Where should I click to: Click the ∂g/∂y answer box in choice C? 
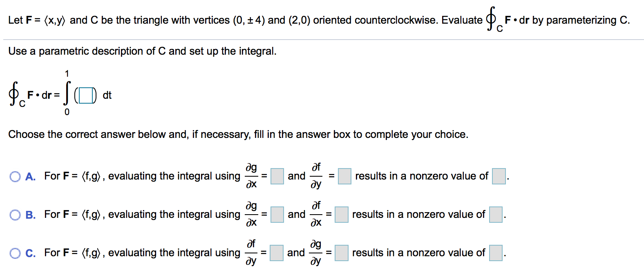tap(341, 253)
